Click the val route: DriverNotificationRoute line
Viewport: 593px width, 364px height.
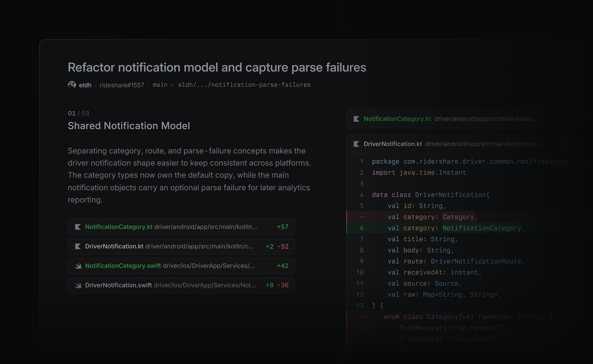(456, 261)
